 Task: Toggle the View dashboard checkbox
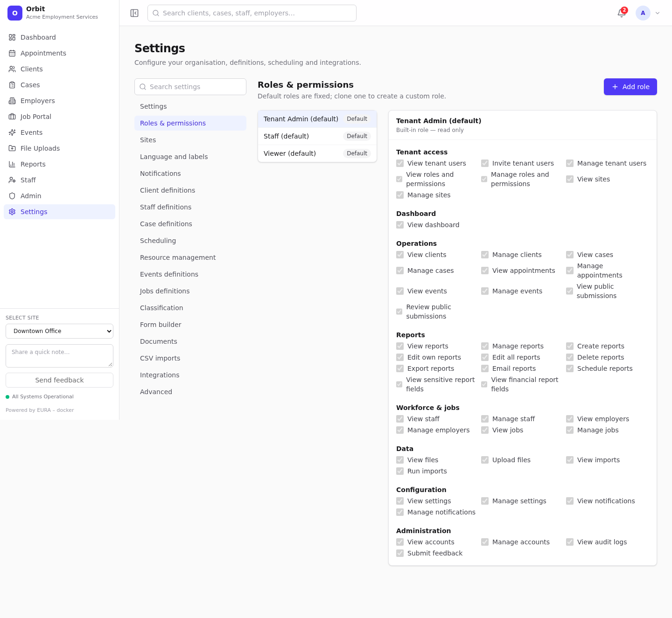[x=400, y=225]
